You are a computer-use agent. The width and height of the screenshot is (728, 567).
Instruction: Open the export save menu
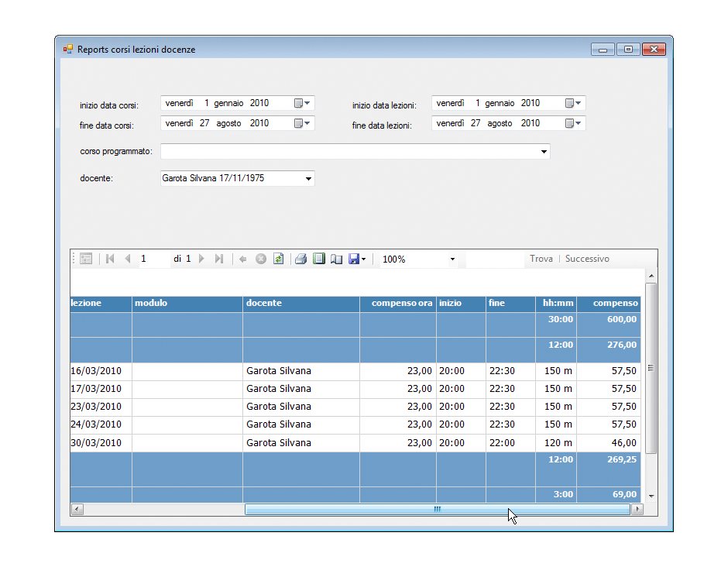tap(357, 259)
